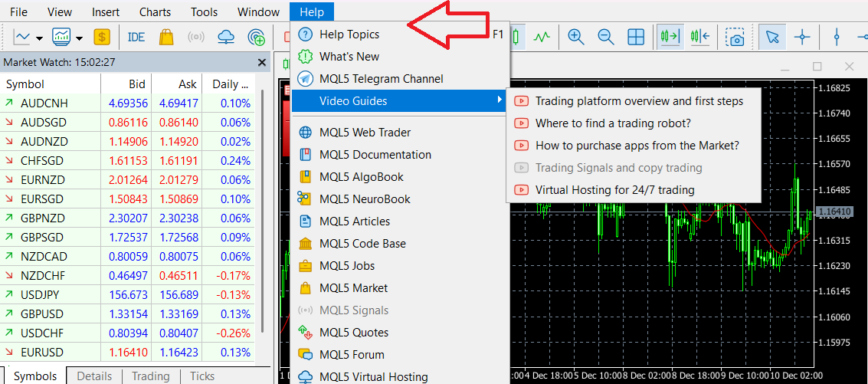
Task: Close the Help menu via its title
Action: [x=312, y=11]
